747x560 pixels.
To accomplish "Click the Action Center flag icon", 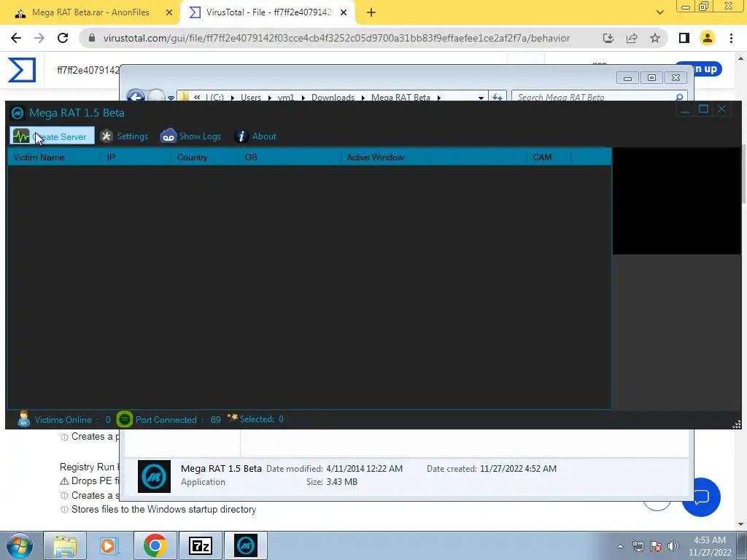I will pyautogui.click(x=656, y=546).
